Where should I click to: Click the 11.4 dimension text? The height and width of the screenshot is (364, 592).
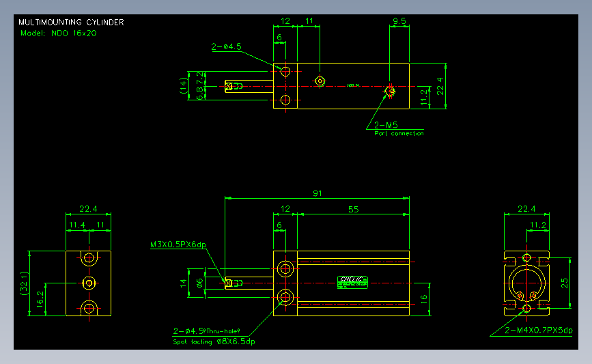pyautogui.click(x=77, y=225)
